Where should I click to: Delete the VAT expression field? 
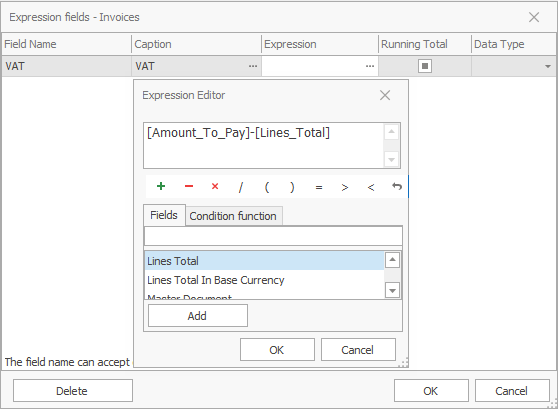[x=73, y=391]
